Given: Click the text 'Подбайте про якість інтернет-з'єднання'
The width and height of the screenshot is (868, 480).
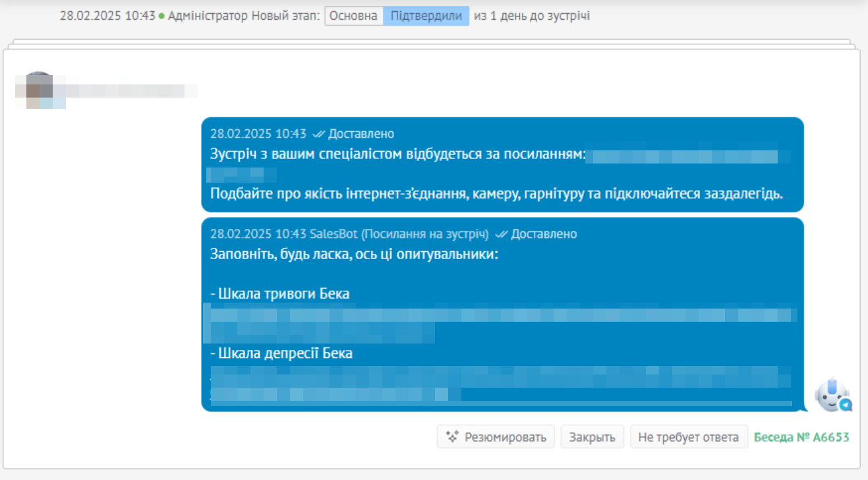Looking at the screenshot, I should 337,195.
